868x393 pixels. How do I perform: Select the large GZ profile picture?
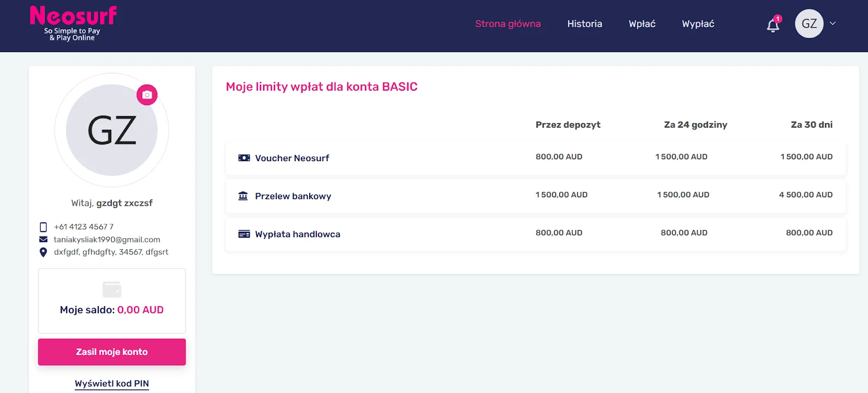[112, 130]
